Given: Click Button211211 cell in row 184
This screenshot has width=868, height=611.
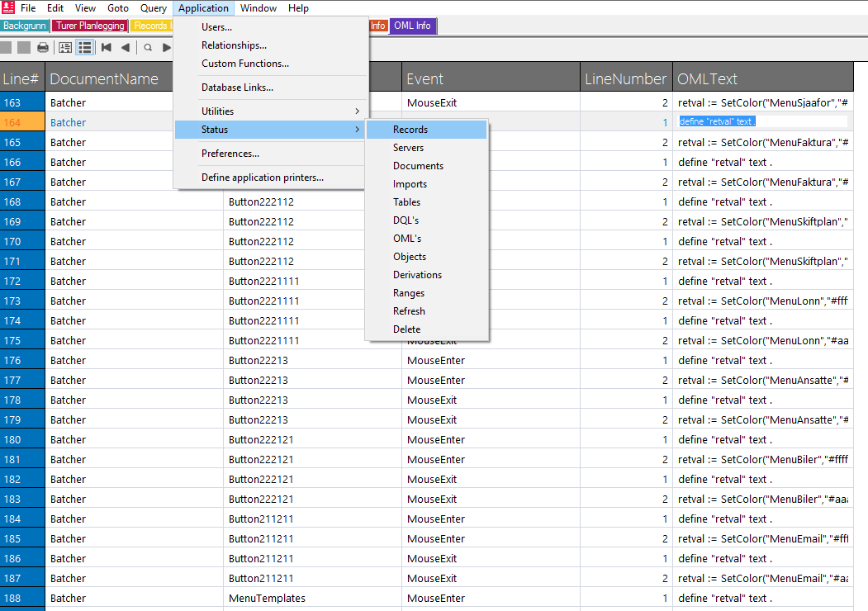Looking at the screenshot, I should point(313,519).
